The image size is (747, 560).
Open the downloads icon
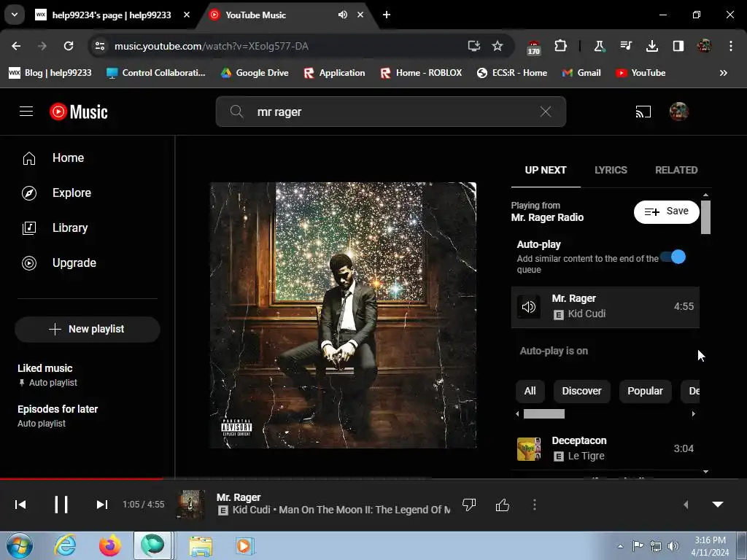coord(652,46)
